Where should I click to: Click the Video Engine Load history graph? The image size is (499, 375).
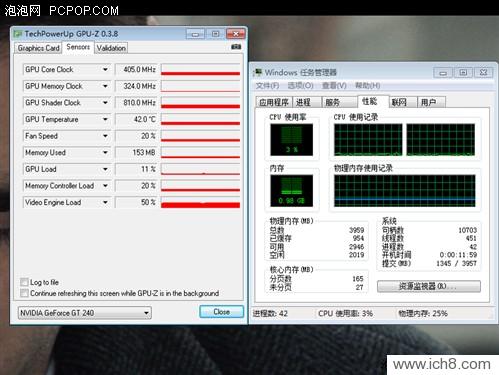click(200, 202)
